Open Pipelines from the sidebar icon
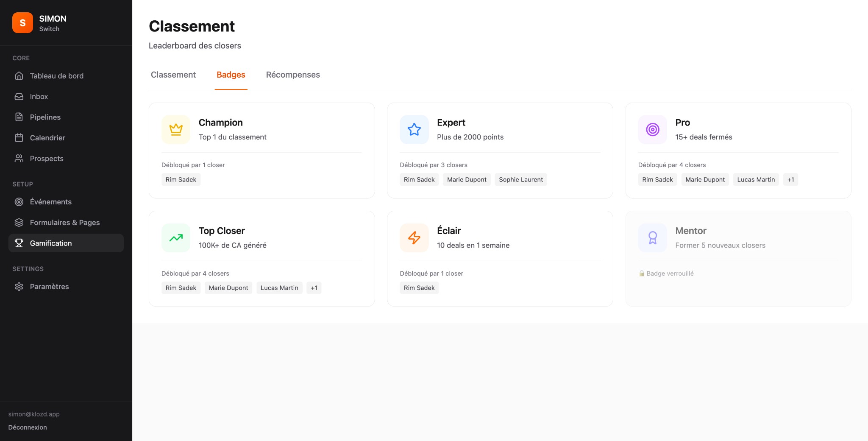This screenshot has height=441, width=868. 19,117
